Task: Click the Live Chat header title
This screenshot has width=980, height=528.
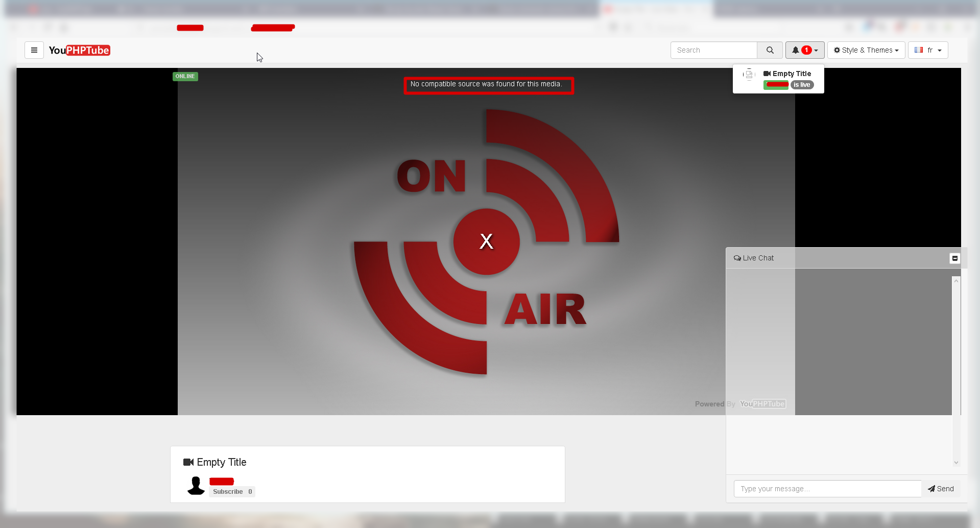Action: (x=754, y=258)
